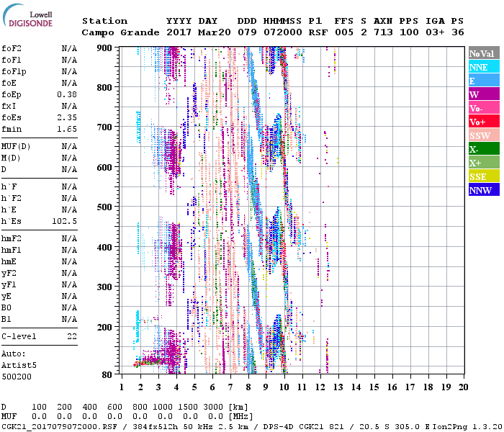
Task: Click the fmin value 1.65
Action: (67, 129)
